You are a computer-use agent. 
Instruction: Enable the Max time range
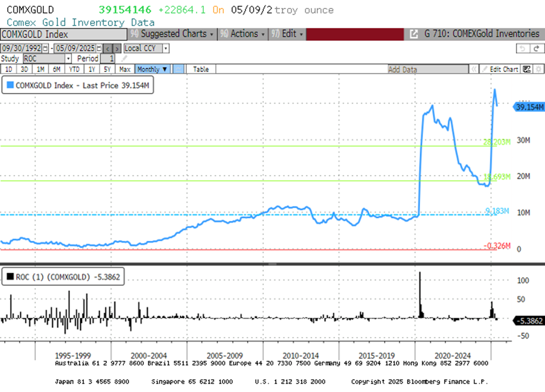pos(125,69)
